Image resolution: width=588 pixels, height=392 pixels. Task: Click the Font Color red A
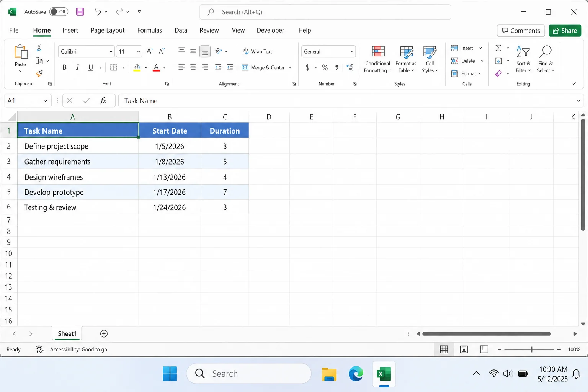pyautogui.click(x=156, y=68)
